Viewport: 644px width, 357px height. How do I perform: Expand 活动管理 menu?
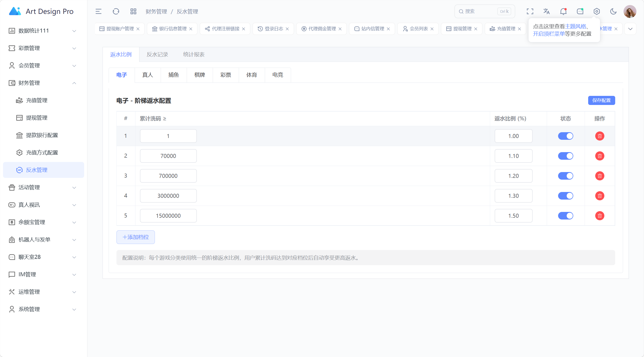click(x=43, y=187)
